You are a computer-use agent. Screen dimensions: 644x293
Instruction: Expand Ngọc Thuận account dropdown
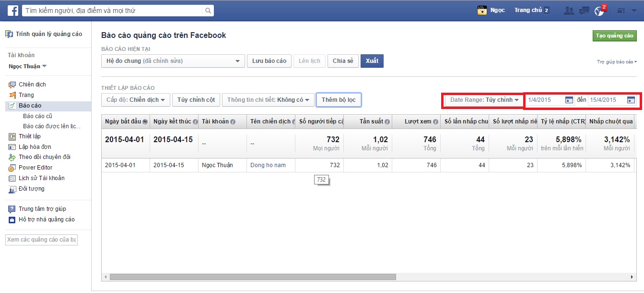(28, 66)
